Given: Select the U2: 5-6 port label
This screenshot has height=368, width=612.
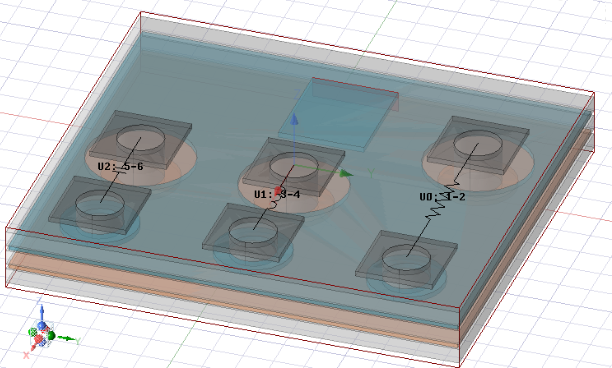Looking at the screenshot, I should [120, 167].
